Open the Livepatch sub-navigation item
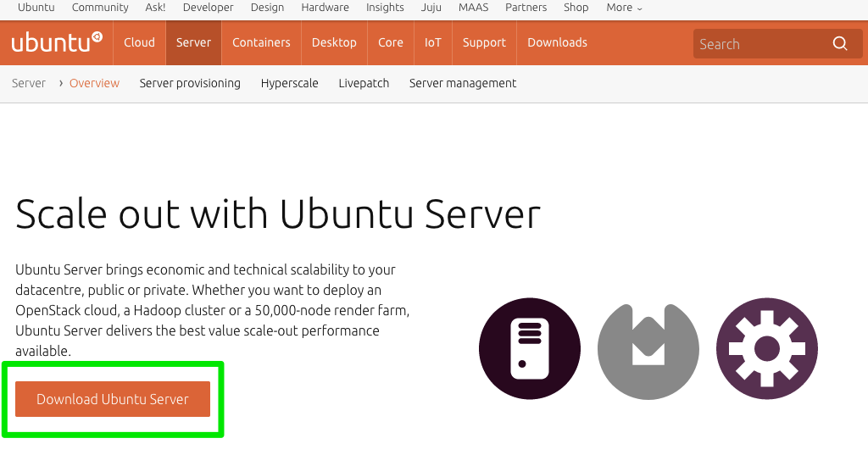The height and width of the screenshot is (466, 868). click(x=364, y=84)
